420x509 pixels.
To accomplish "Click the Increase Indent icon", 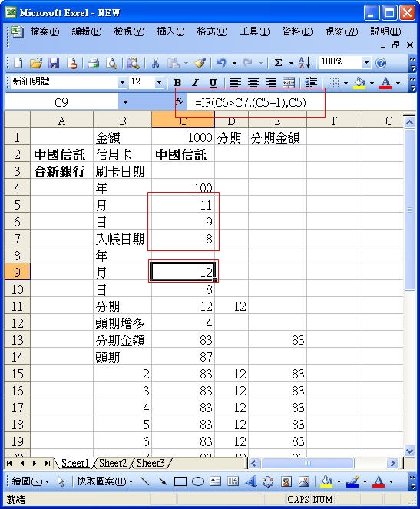I will click(311, 83).
